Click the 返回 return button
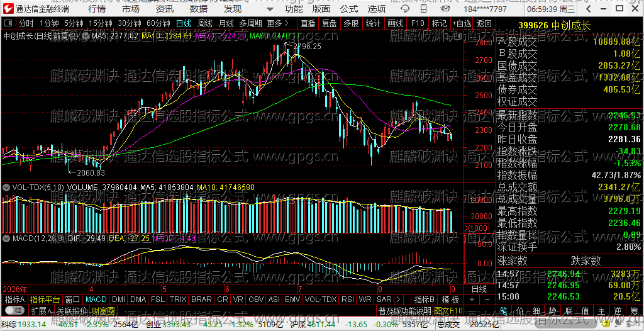The image size is (644, 331). click(x=484, y=23)
